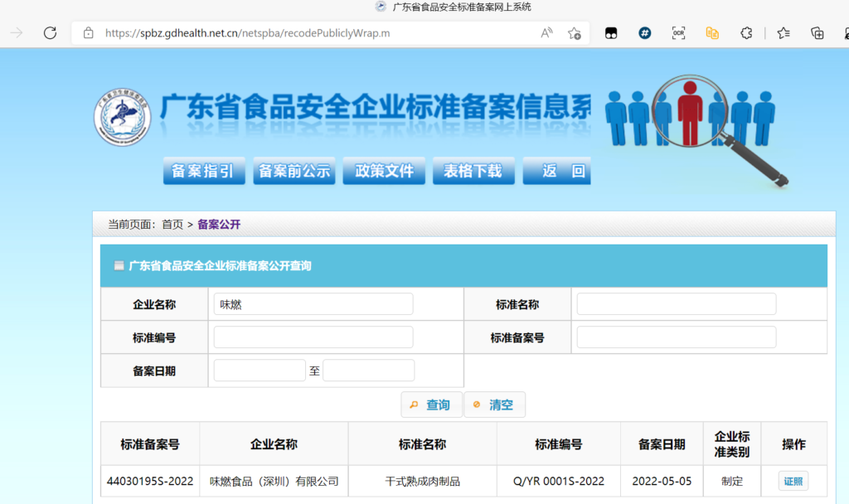Open the 备案前公示 navigation tab
The height and width of the screenshot is (504, 849).
[x=294, y=172]
